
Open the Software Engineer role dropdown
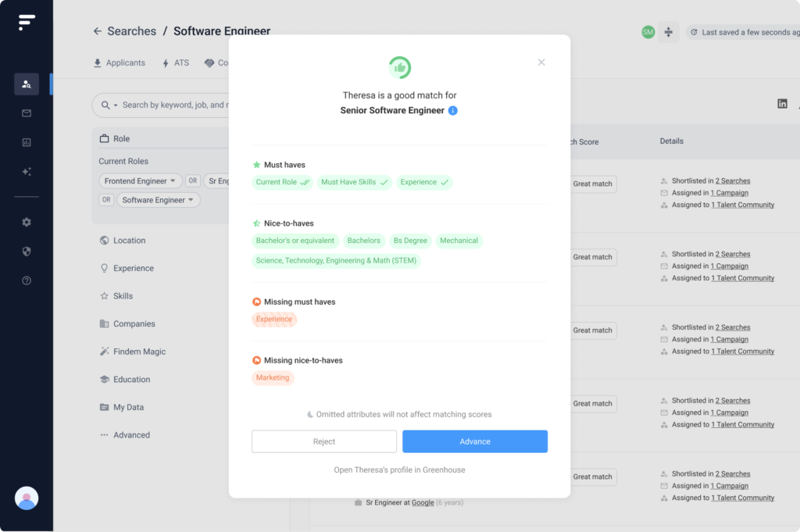(159, 199)
